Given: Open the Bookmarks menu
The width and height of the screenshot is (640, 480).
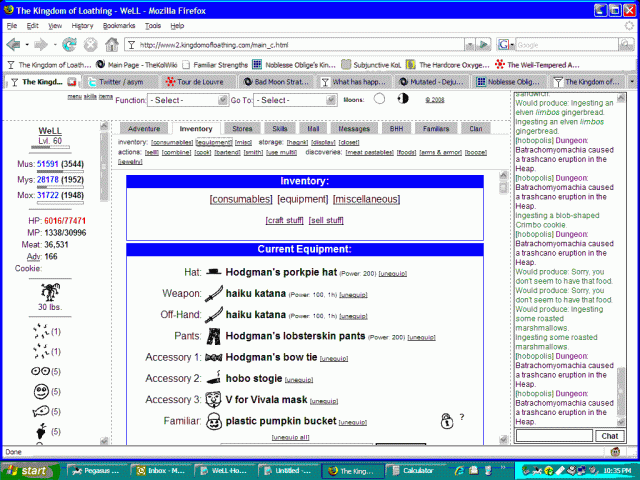Looking at the screenshot, I should 118,25.
